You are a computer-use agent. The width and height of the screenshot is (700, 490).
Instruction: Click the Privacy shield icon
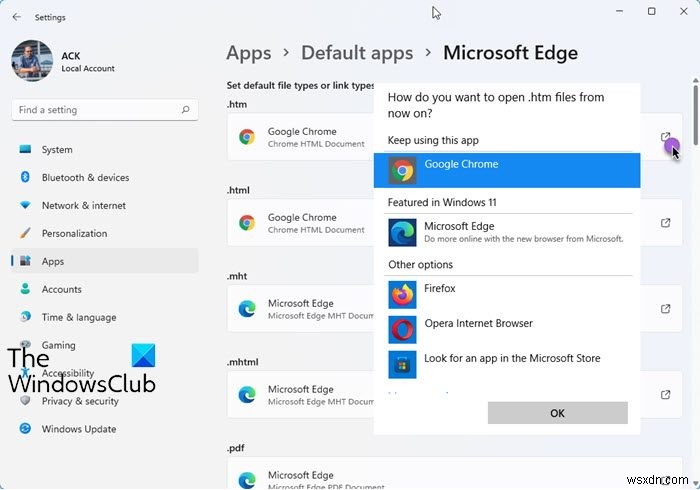[25, 400]
